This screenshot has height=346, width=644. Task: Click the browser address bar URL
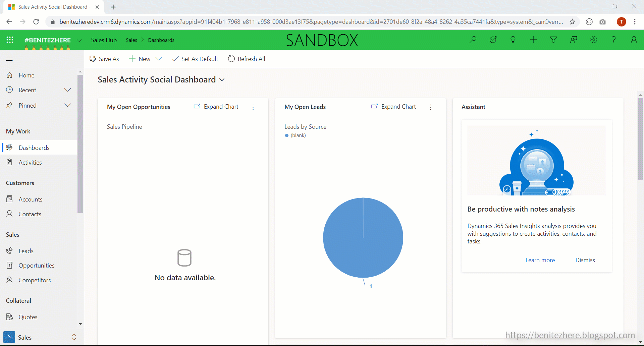tap(311, 22)
